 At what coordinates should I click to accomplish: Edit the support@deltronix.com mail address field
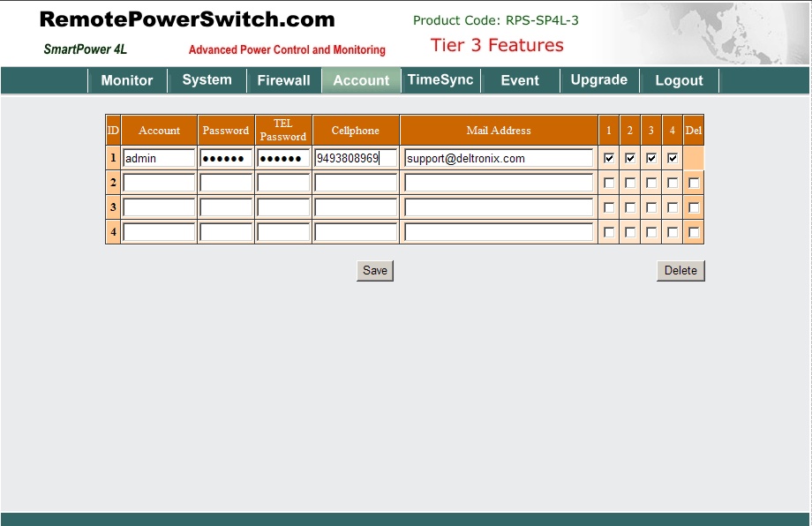point(499,158)
